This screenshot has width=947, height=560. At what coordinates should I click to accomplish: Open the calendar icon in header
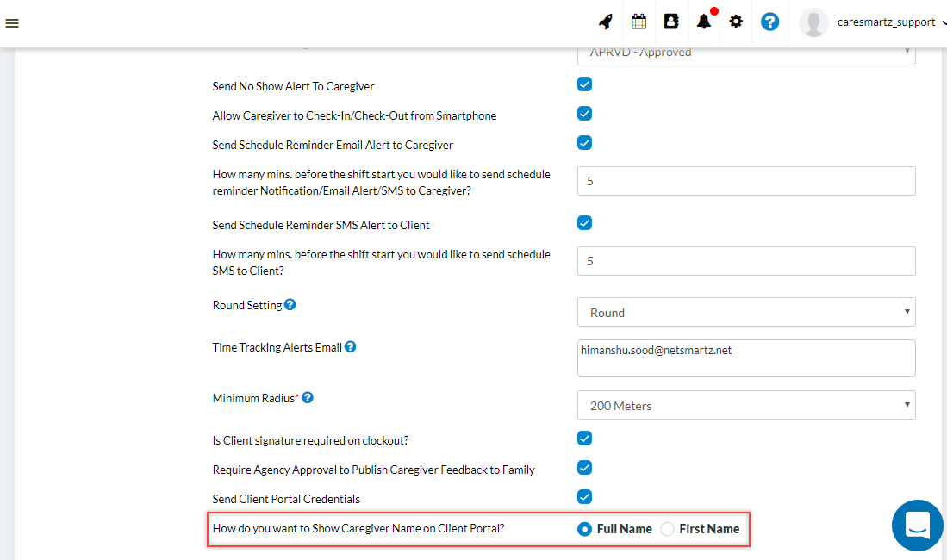click(x=639, y=22)
